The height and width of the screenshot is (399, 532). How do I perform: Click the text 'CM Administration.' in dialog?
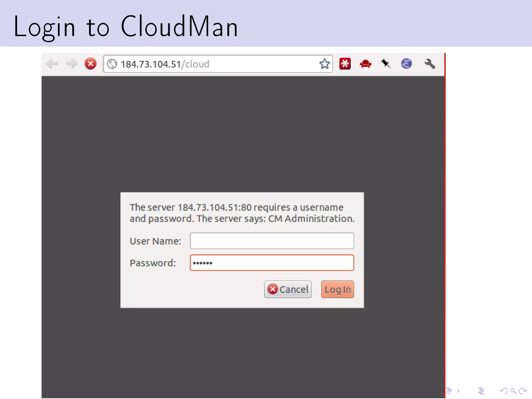click(x=311, y=219)
